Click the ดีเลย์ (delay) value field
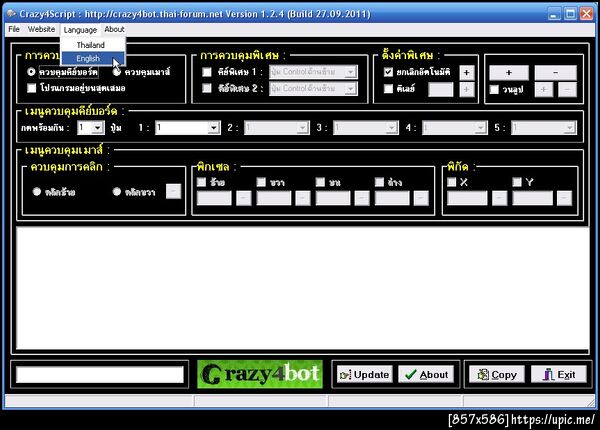The image size is (600, 430). pos(441,90)
